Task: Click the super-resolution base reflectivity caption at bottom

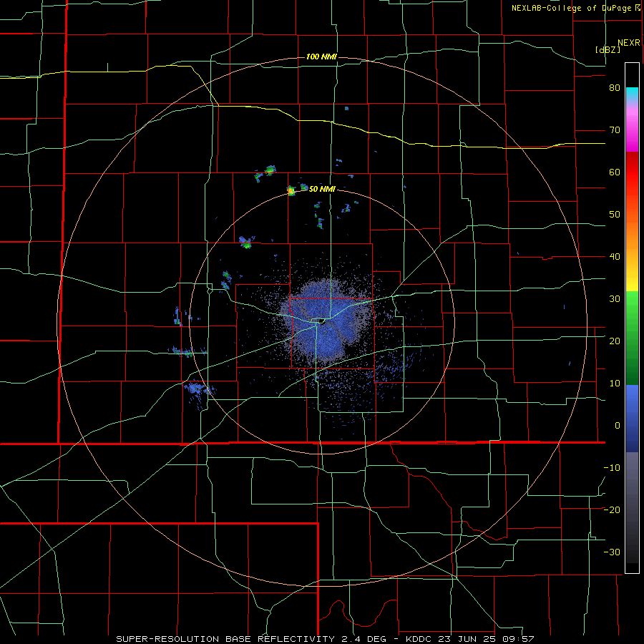Action: 325,639
